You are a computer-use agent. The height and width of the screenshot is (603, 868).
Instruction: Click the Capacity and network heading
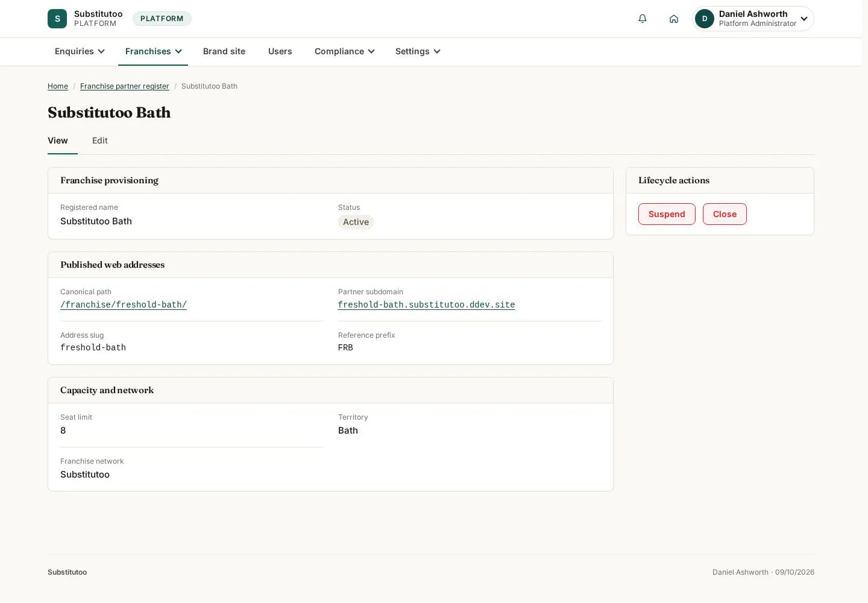click(107, 390)
